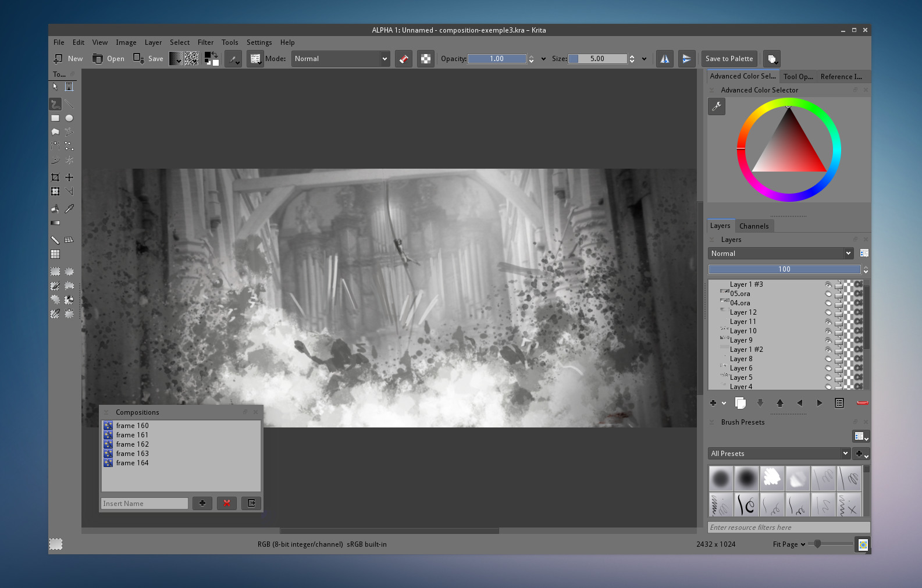This screenshot has width=922, height=588.
Task: Show the 05.ora layer
Action: pyautogui.click(x=828, y=294)
